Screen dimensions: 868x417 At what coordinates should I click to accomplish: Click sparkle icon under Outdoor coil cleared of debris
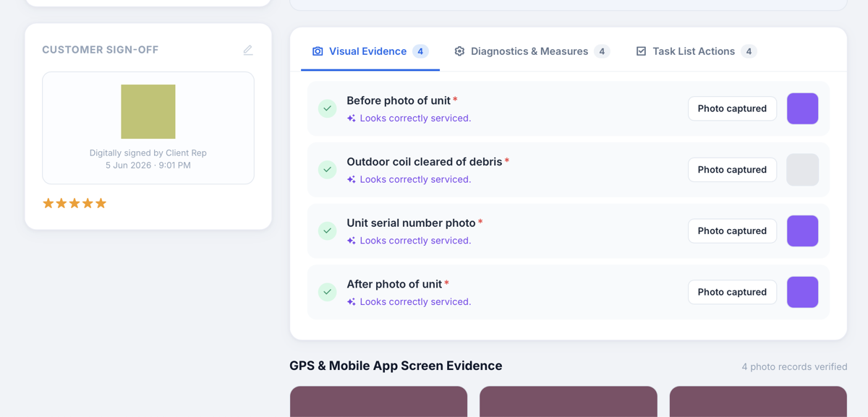click(x=351, y=180)
